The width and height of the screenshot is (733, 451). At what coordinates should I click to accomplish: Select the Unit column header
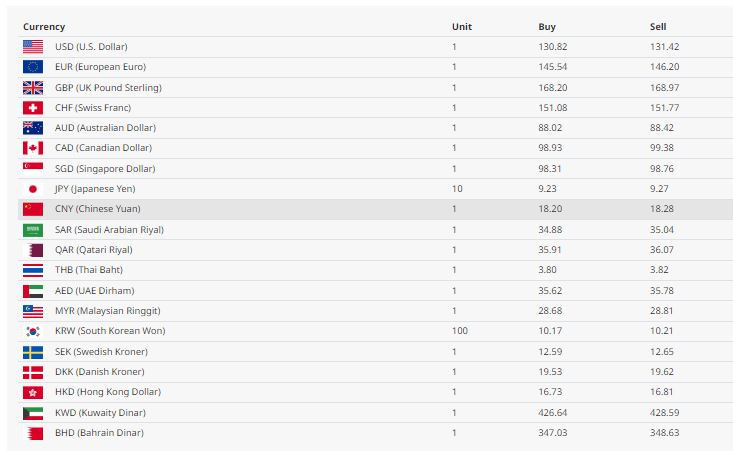pyautogui.click(x=462, y=27)
